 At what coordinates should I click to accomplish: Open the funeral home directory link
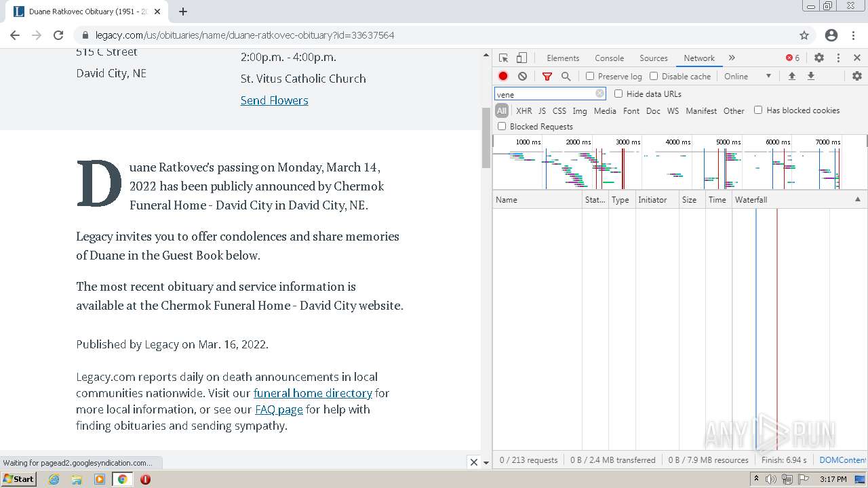coord(313,393)
